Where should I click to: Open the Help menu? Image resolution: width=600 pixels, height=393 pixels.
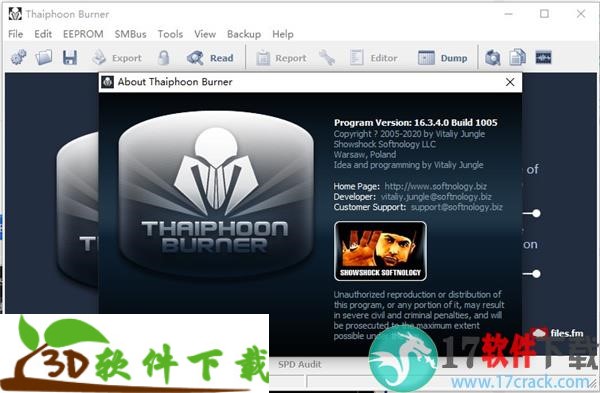click(x=283, y=34)
